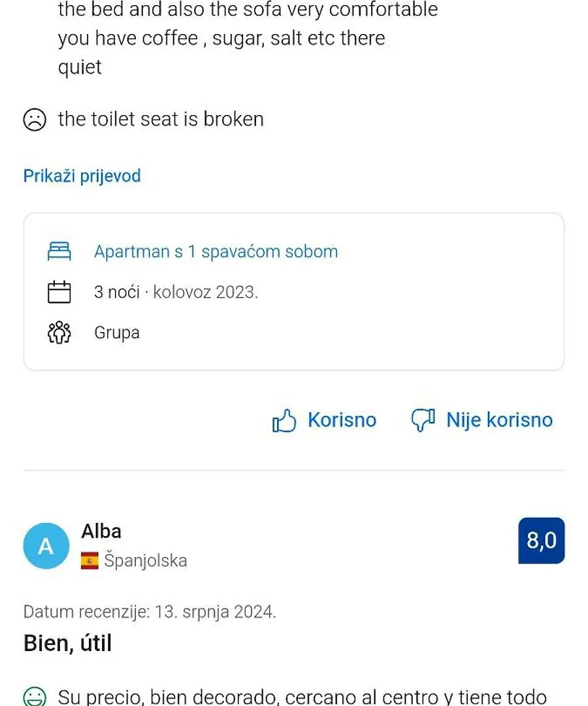The width and height of the screenshot is (588, 706).
Task: Click the Španjolska country label
Action: [145, 561]
